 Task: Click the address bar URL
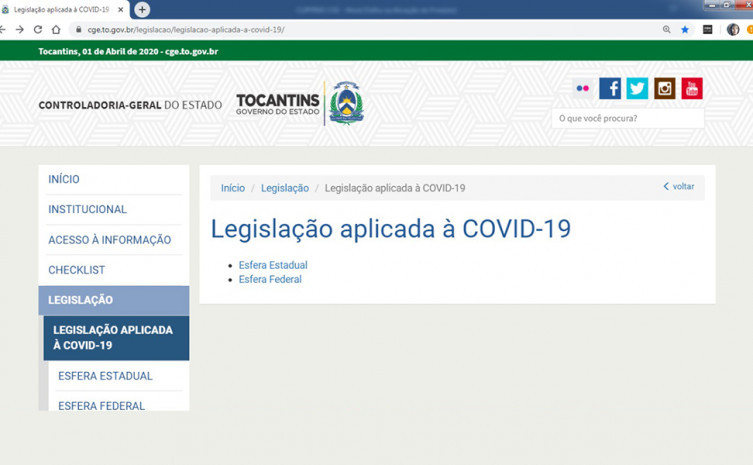point(186,30)
